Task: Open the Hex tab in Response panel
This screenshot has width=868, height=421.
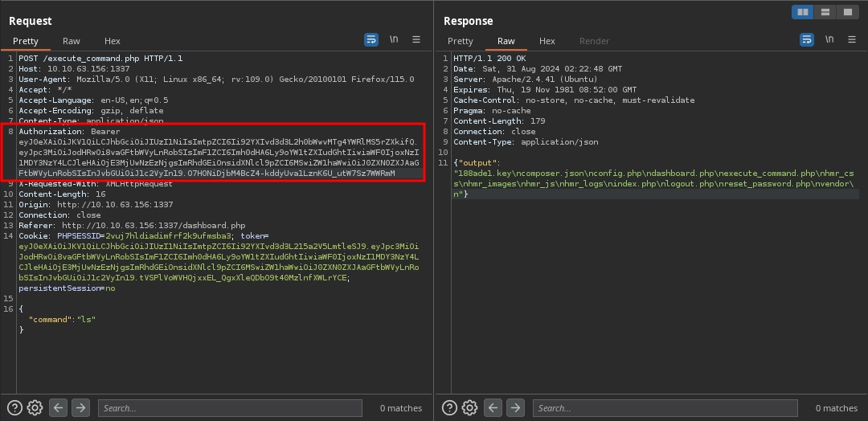Action: click(547, 41)
